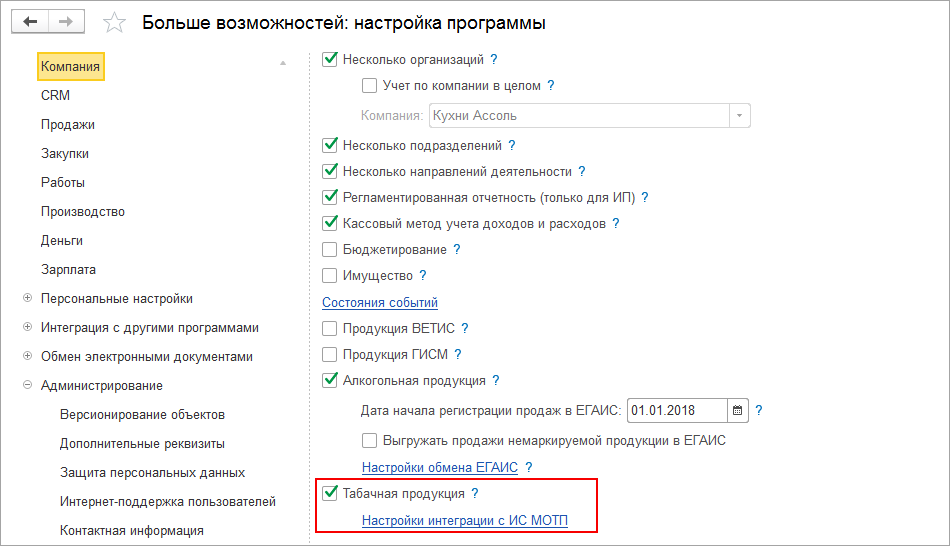Click the forward navigation arrow
Viewport: 950px width, 546px height.
click(67, 21)
